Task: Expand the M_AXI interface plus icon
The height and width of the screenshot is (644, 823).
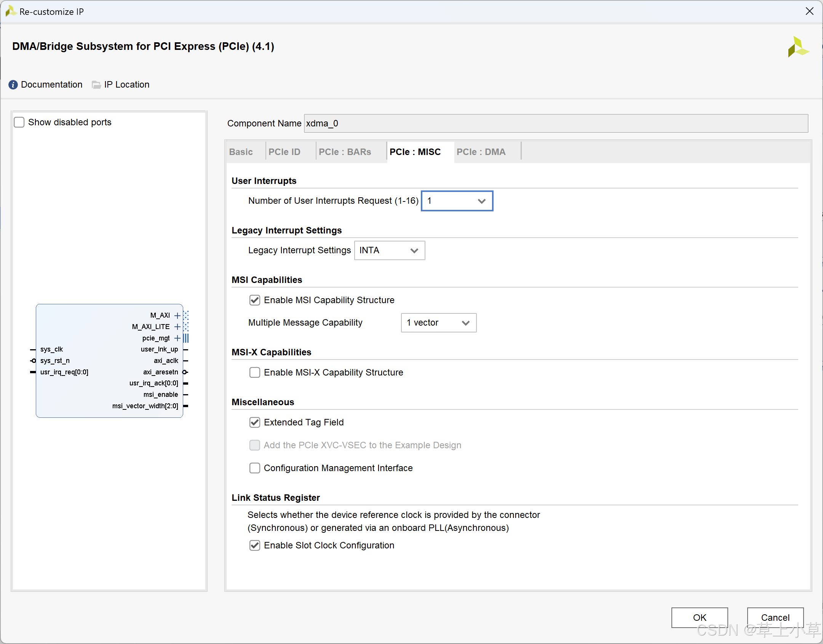Action: click(x=177, y=315)
